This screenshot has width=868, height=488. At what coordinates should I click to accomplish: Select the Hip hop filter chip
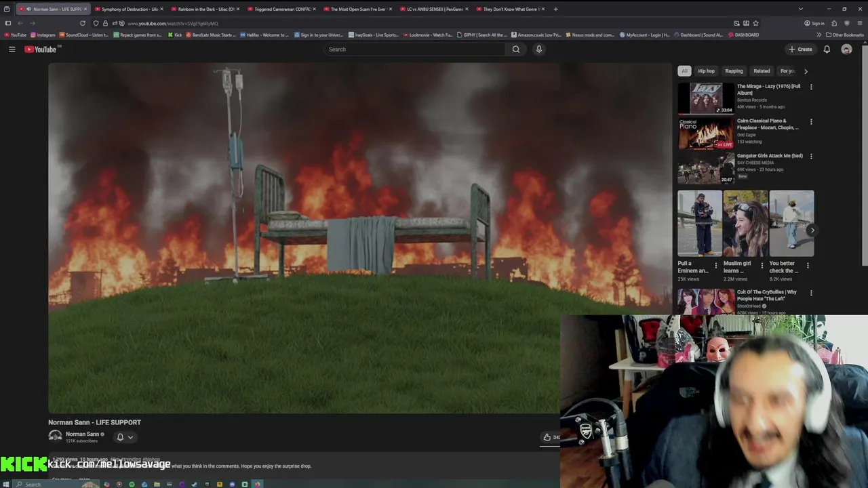click(706, 71)
